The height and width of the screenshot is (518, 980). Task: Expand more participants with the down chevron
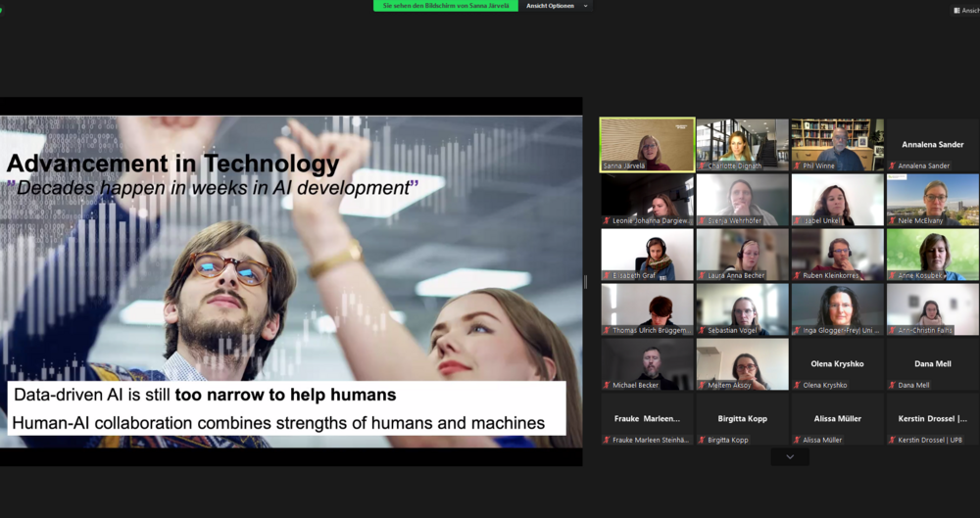[790, 457]
